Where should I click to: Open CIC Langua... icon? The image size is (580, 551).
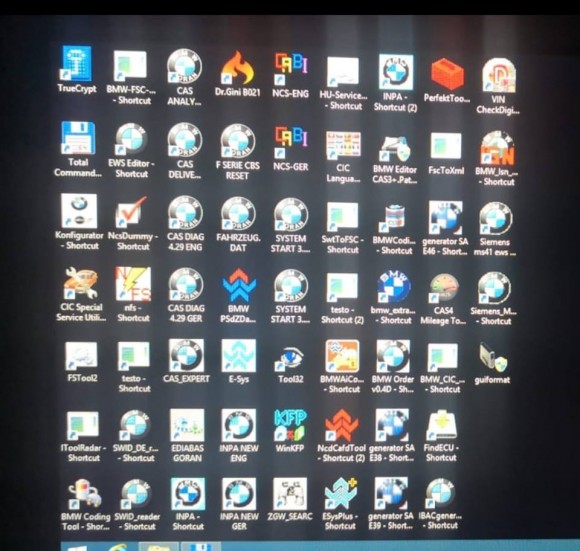pyautogui.click(x=343, y=146)
